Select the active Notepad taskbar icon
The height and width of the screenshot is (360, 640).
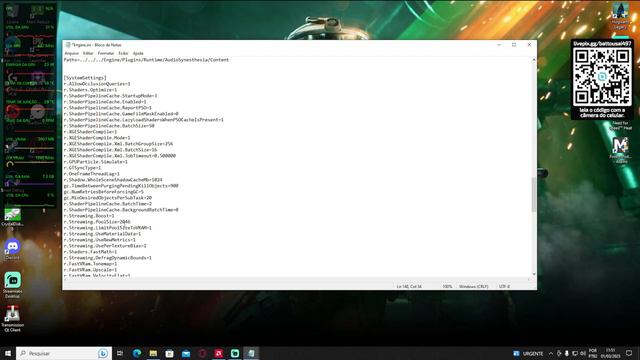point(251,353)
